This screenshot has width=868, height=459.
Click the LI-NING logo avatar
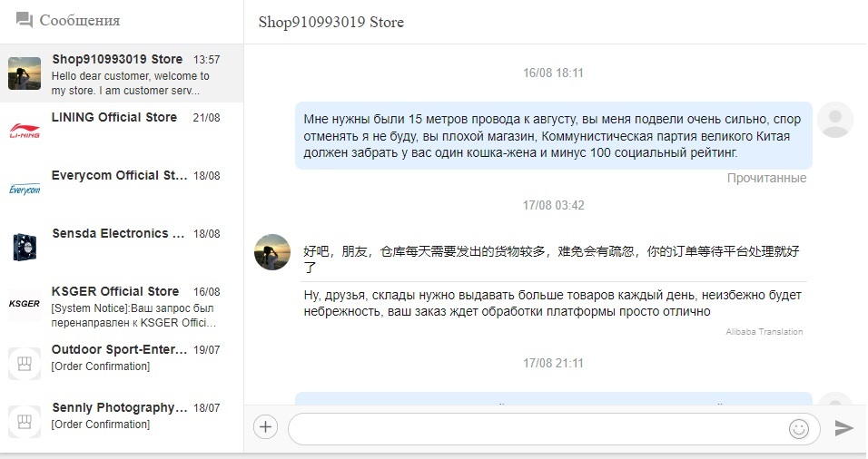(x=25, y=131)
